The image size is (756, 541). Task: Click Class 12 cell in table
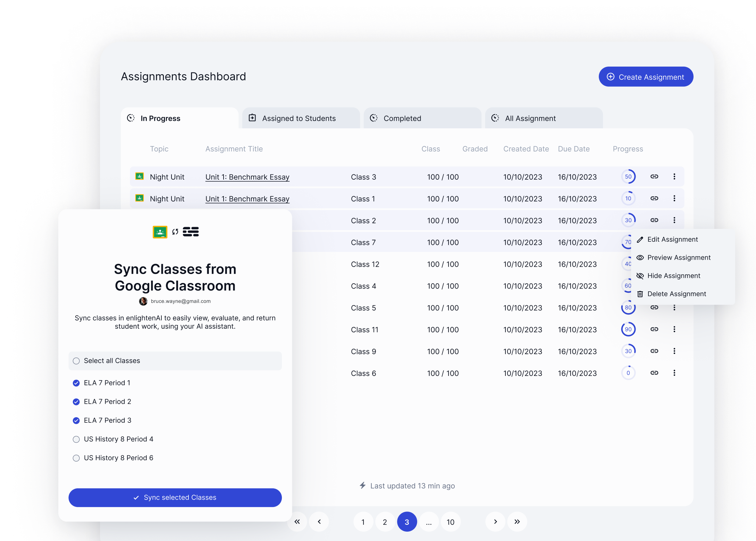click(x=365, y=264)
